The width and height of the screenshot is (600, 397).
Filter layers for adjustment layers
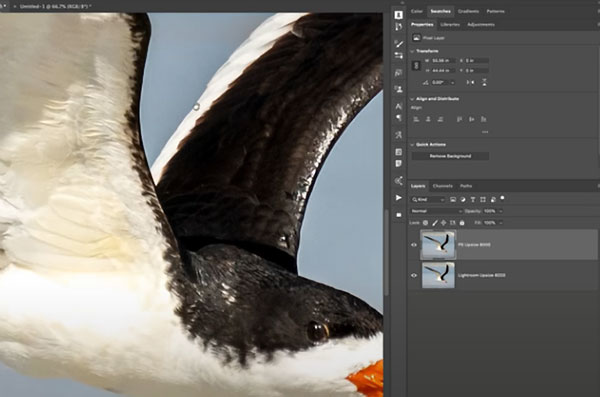pyautogui.click(x=463, y=199)
